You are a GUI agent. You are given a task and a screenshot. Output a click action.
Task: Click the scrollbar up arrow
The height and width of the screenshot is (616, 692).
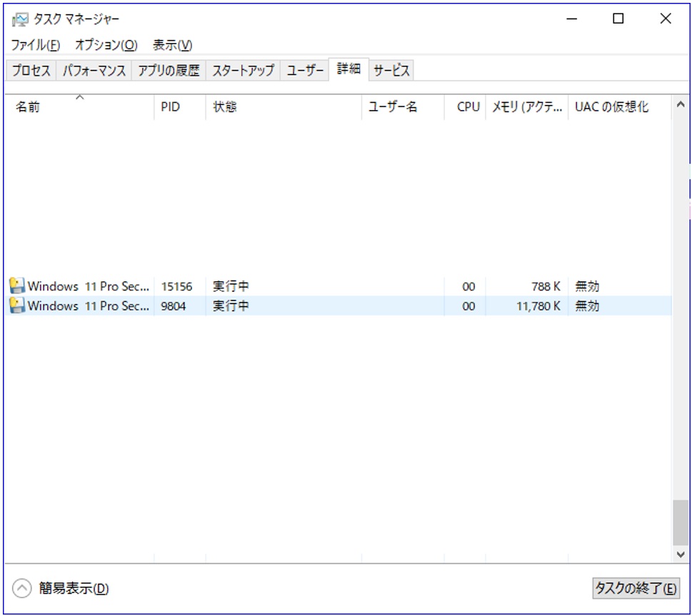681,105
